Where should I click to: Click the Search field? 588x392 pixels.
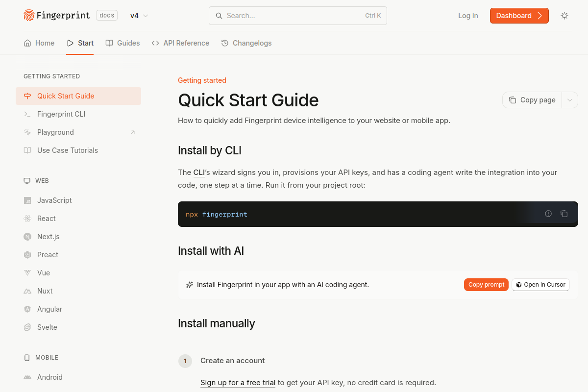coord(298,16)
